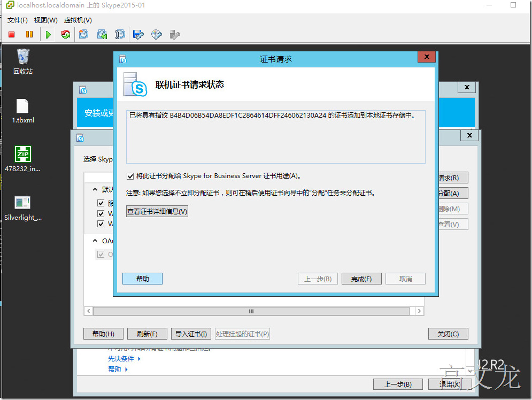Click the red stop VM power-off icon
Viewport: 532px width, 400px height.
coord(12,34)
